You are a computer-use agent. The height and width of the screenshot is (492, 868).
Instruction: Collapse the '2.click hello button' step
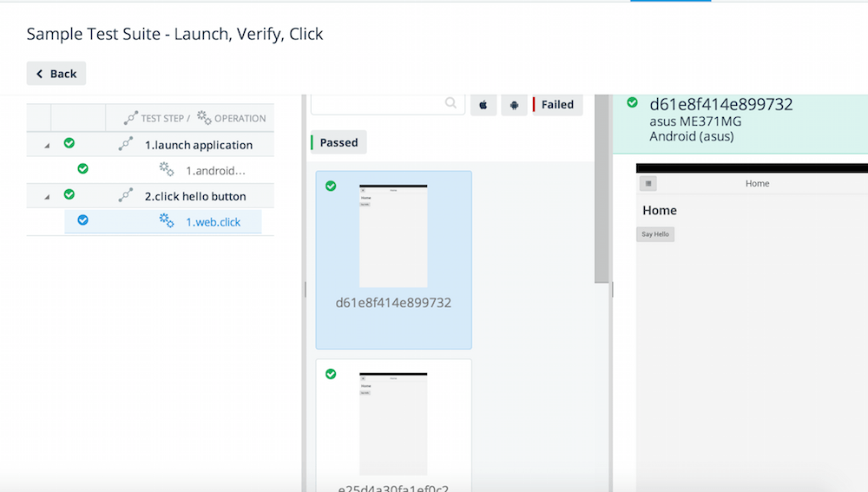[x=47, y=196]
